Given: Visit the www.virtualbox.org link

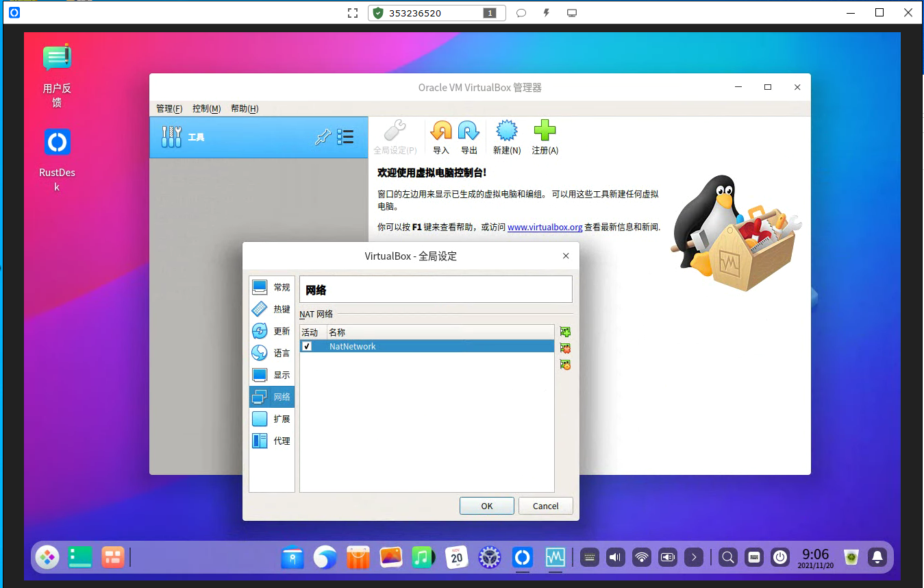Looking at the screenshot, I should (545, 228).
